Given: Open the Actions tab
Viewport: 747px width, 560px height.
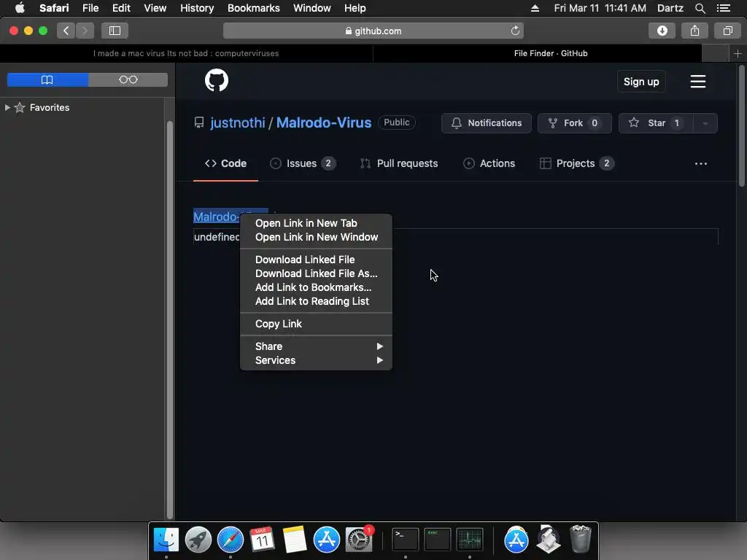Looking at the screenshot, I should click(x=489, y=163).
